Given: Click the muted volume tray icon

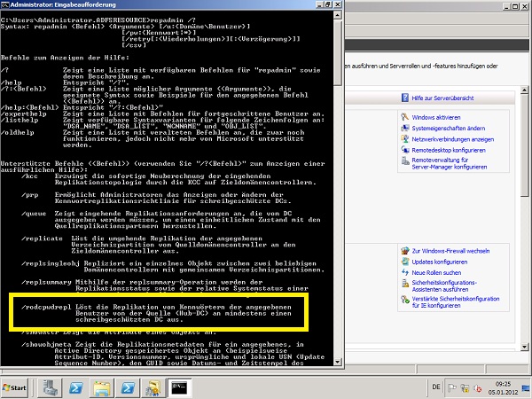Looking at the screenshot, I should [x=477, y=387].
